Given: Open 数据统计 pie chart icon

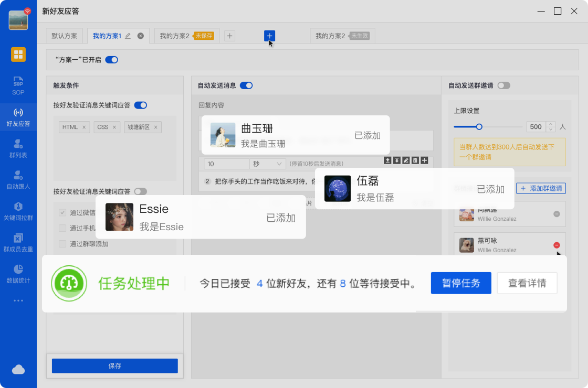Looking at the screenshot, I should (18, 273).
